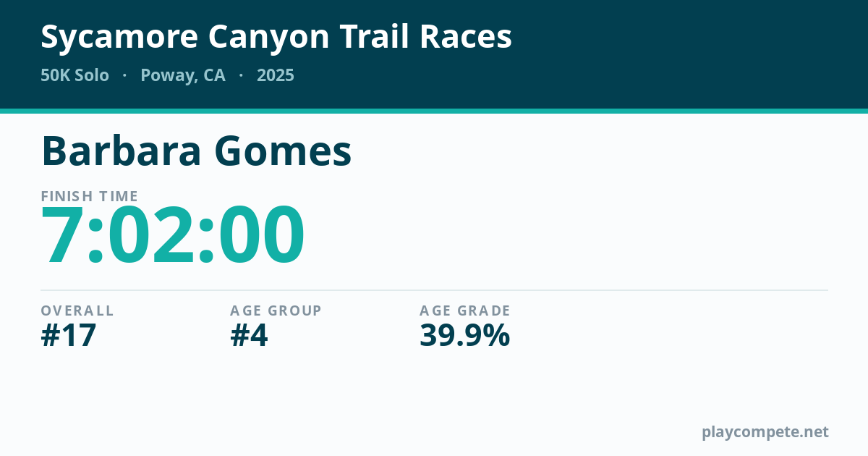
Task: Select the #17 overall placing
Action: [69, 336]
